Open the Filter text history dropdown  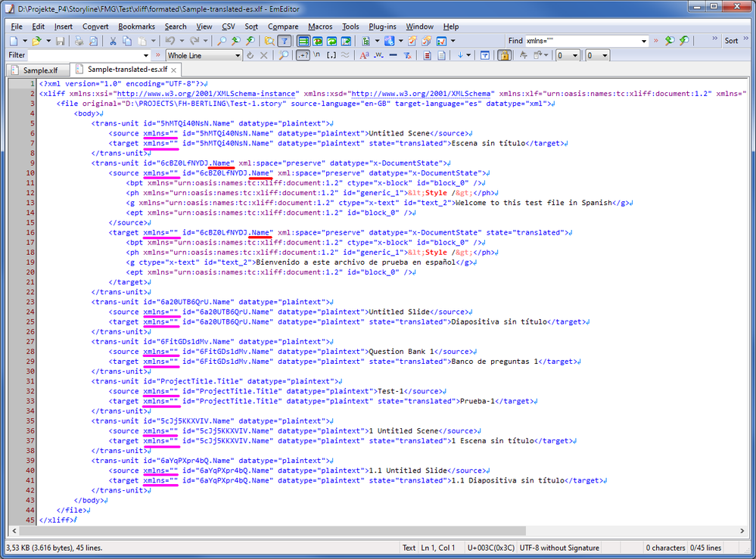(x=146, y=55)
